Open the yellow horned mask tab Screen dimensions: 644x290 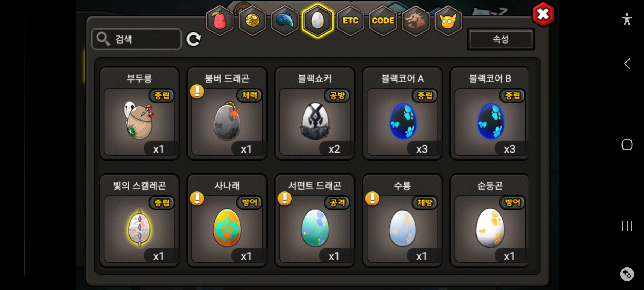pos(448,21)
